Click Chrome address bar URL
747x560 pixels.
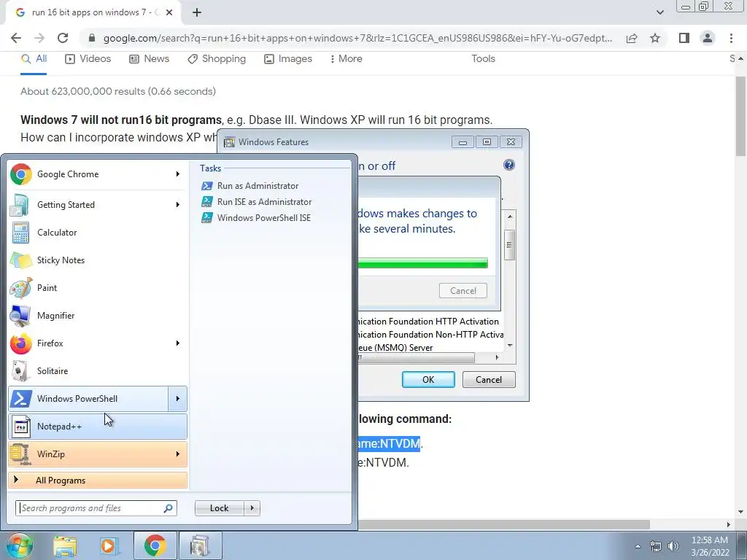click(x=357, y=38)
